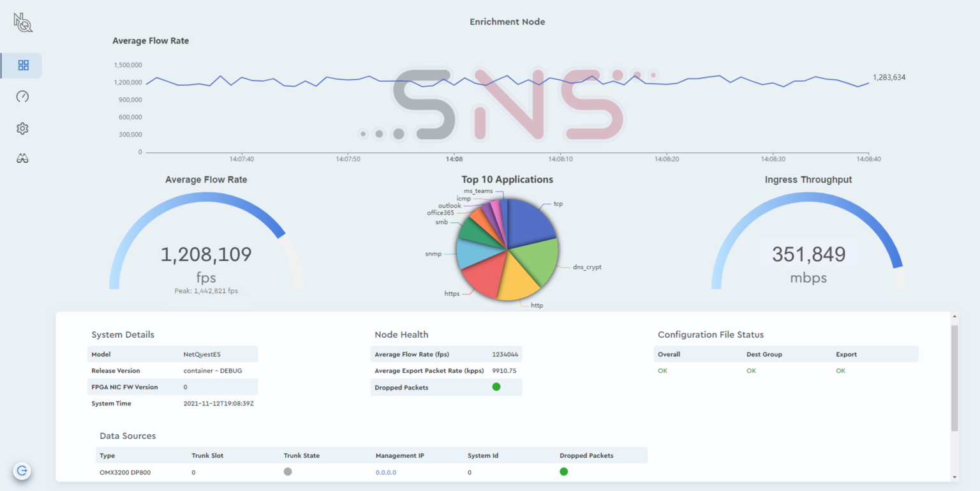The image size is (980, 491).
Task: Click the OK status under Dest Group
Action: click(x=751, y=371)
